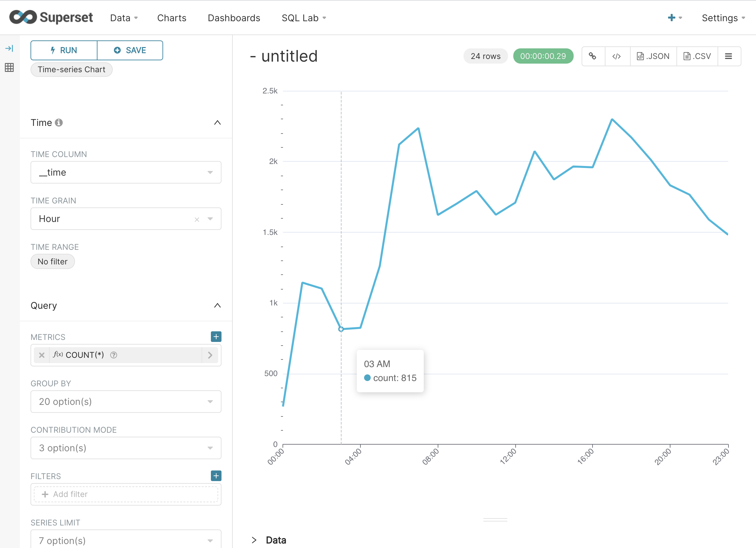
Task: Open the GROUP BY options dropdown
Action: tap(210, 402)
